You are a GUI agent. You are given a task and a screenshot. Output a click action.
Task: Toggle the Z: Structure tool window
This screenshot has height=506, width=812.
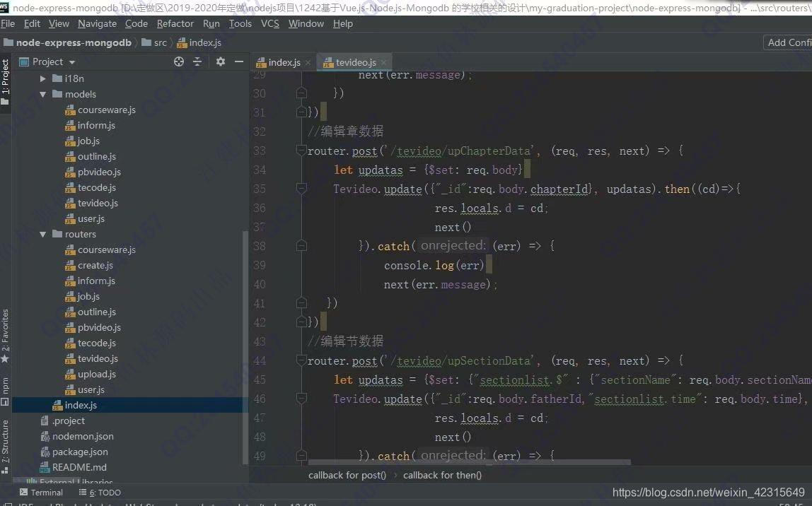5,447
